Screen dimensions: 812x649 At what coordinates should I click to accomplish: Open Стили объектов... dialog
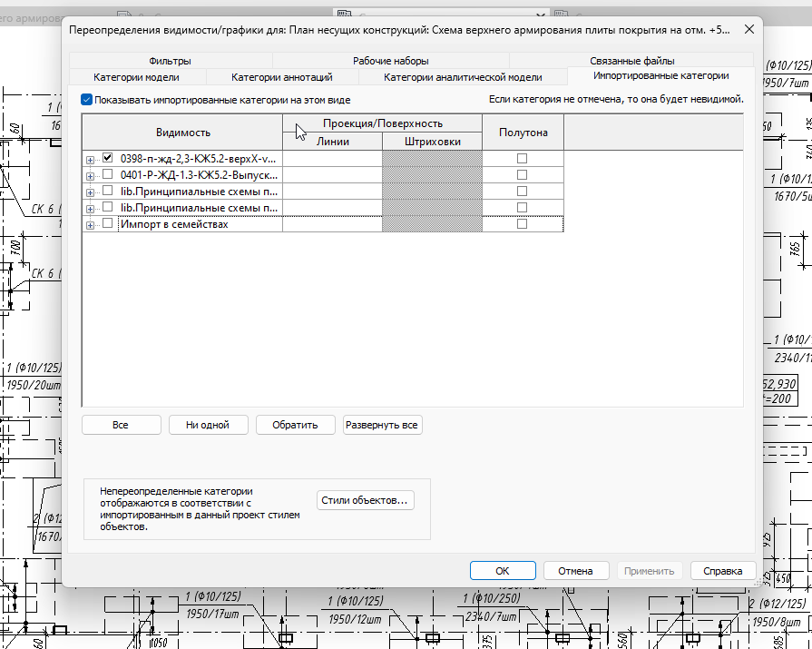click(365, 500)
